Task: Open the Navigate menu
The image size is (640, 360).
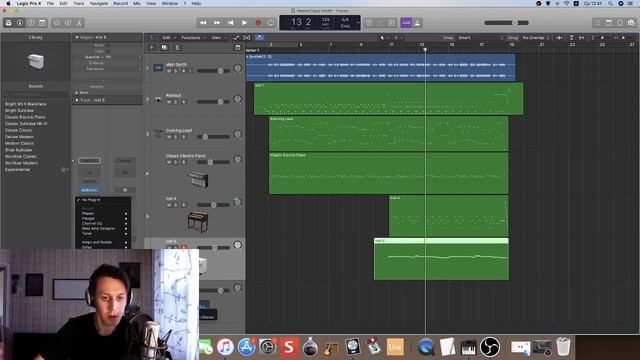Action: tap(99, 3)
